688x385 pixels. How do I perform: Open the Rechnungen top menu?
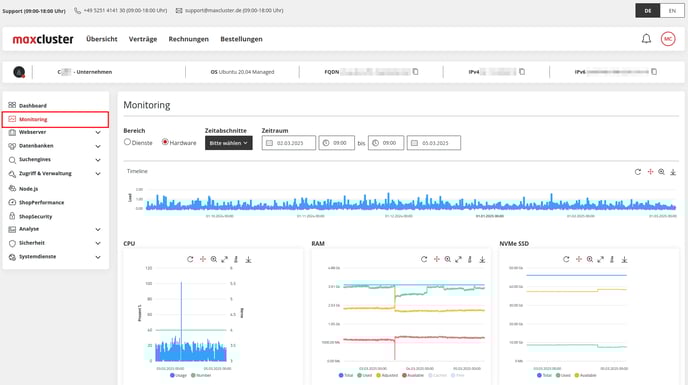click(x=189, y=39)
